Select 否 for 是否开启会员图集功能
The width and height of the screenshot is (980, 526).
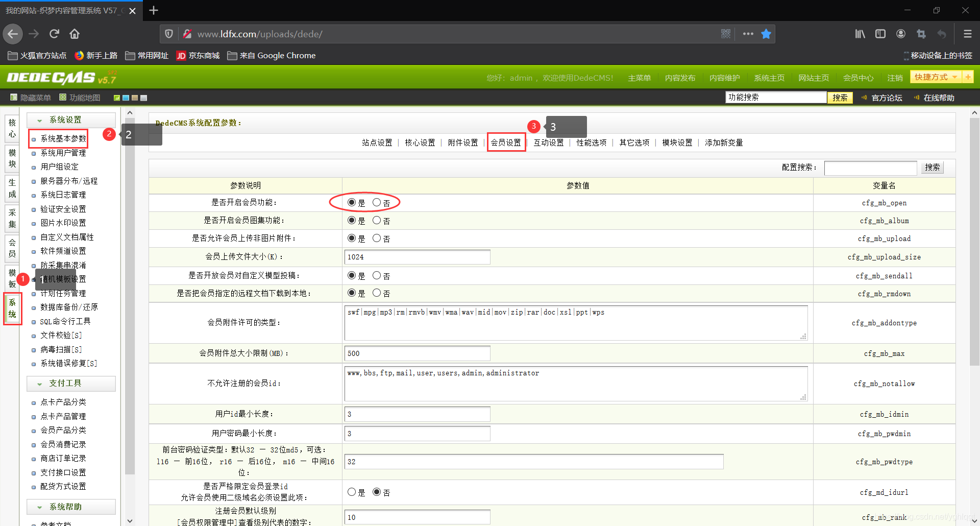tap(377, 221)
